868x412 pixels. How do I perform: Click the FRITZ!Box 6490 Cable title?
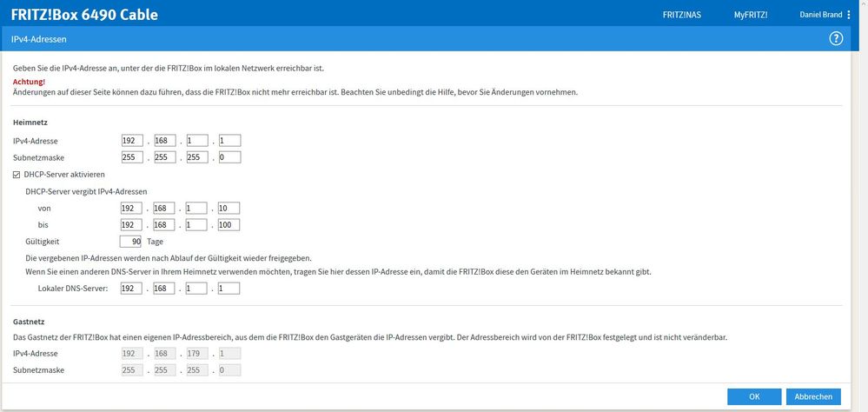tap(84, 15)
